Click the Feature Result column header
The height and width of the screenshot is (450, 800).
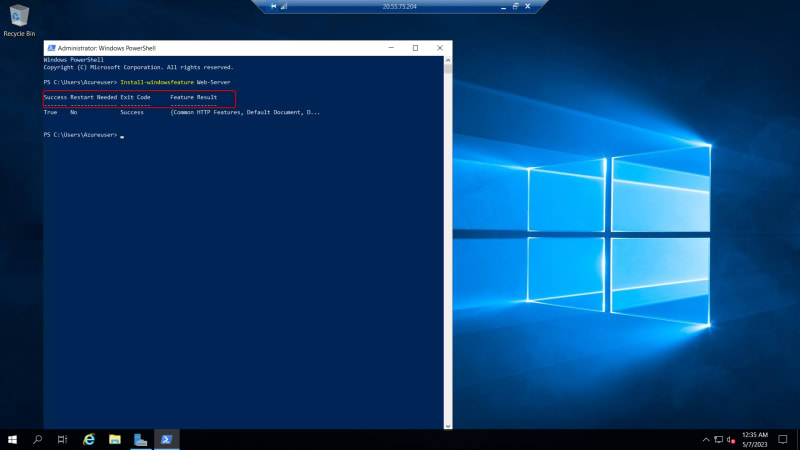point(193,97)
